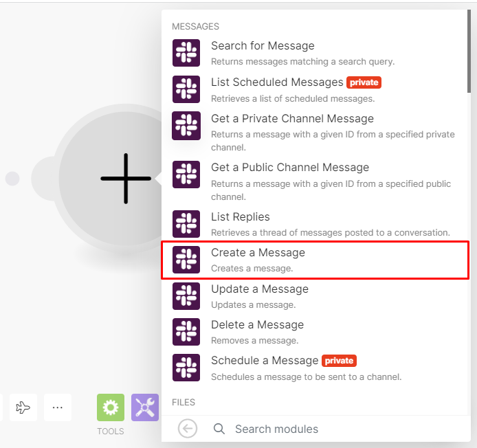This screenshot has width=477, height=448.
Task: Open the green gear Tools icon
Action: pos(111,407)
